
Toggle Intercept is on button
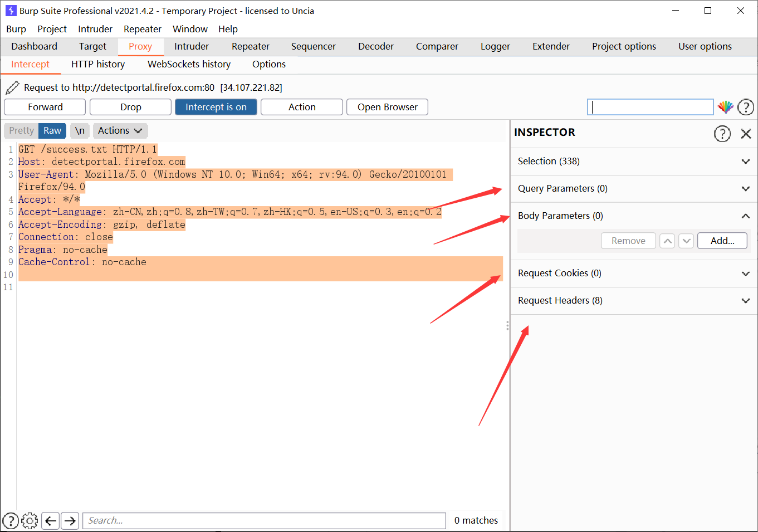pos(216,107)
